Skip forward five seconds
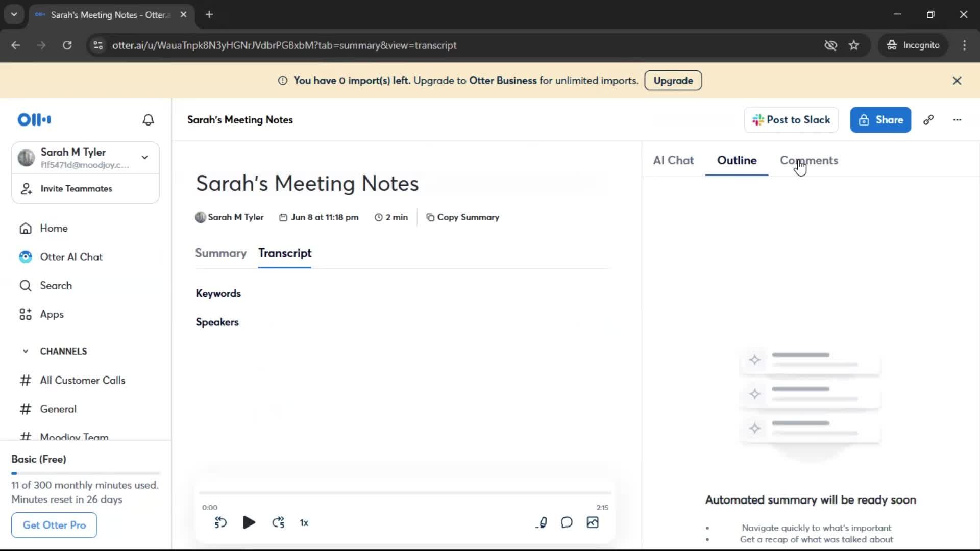This screenshot has width=980, height=551. tap(278, 522)
